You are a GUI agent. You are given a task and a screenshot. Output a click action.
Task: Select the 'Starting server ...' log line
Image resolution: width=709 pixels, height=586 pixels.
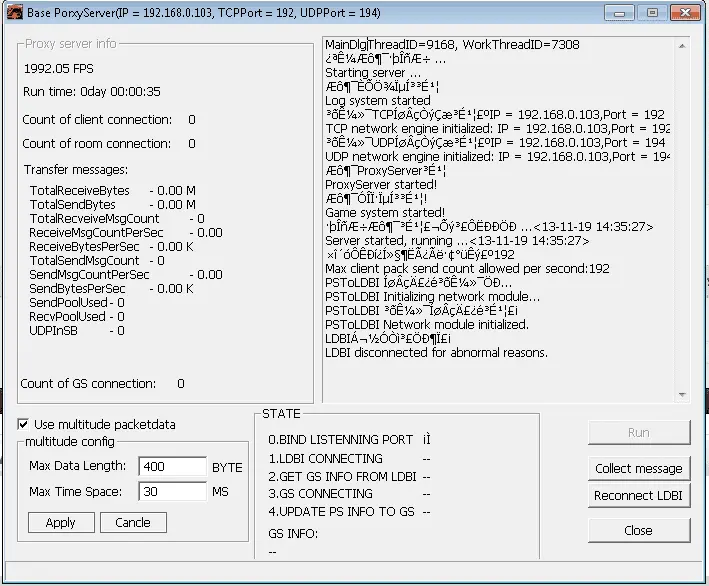click(373, 73)
